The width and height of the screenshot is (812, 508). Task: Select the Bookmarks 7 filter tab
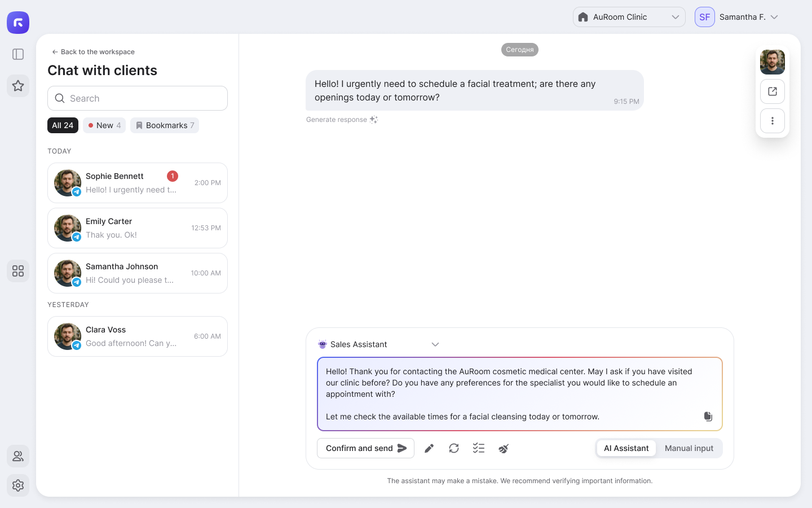tap(165, 125)
